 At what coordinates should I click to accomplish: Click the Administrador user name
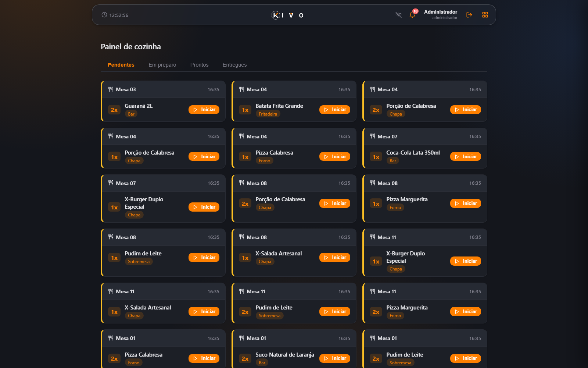pos(441,12)
